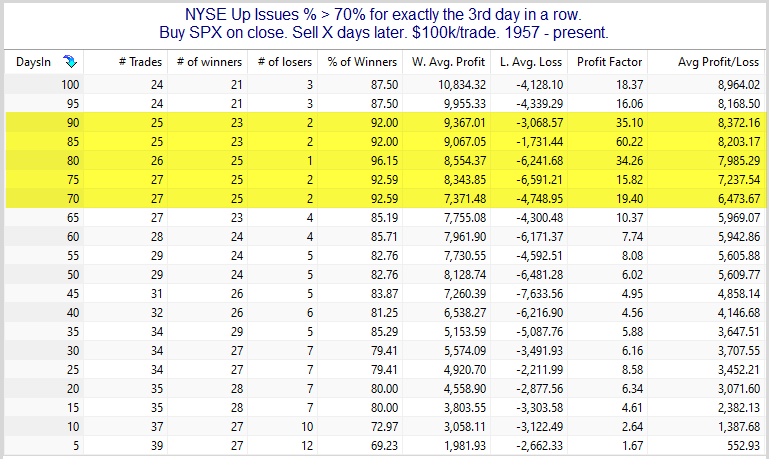The width and height of the screenshot is (769, 459).
Task: Sort by the # Trades column header
Action: click(x=126, y=62)
